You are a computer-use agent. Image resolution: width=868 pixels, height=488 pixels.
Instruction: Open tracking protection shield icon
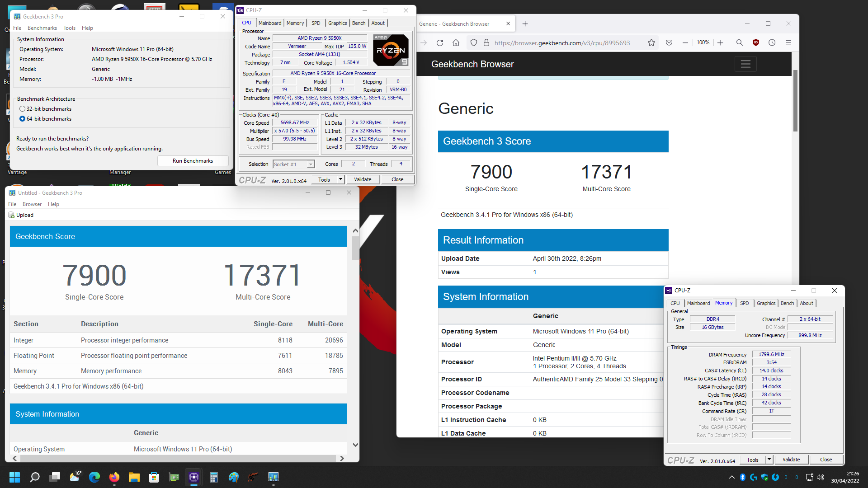coord(473,42)
